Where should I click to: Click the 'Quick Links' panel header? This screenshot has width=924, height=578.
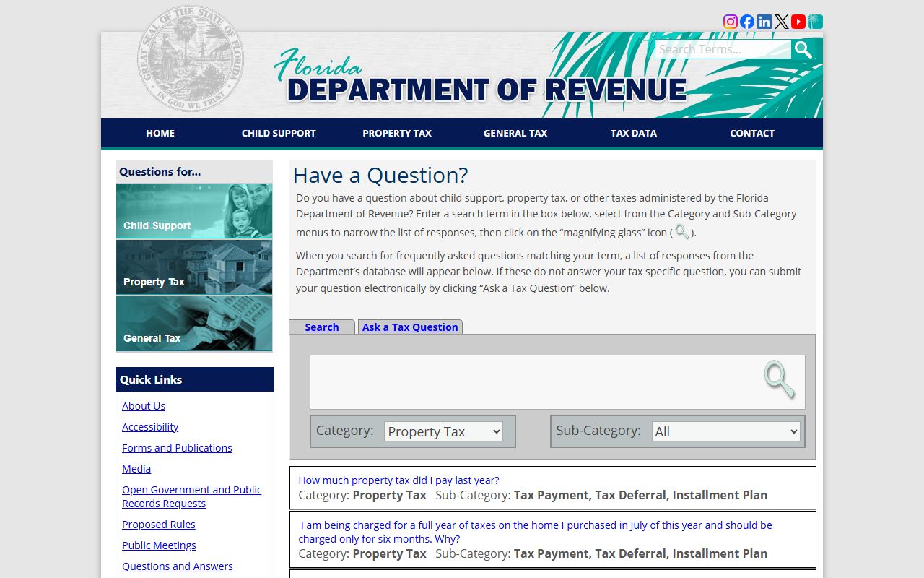[x=195, y=379]
